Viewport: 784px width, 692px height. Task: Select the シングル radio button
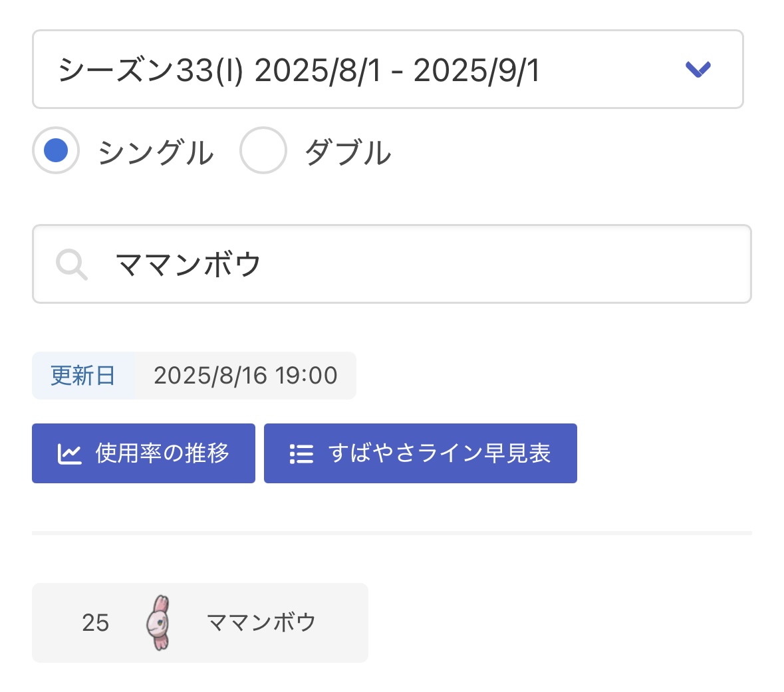click(x=56, y=150)
